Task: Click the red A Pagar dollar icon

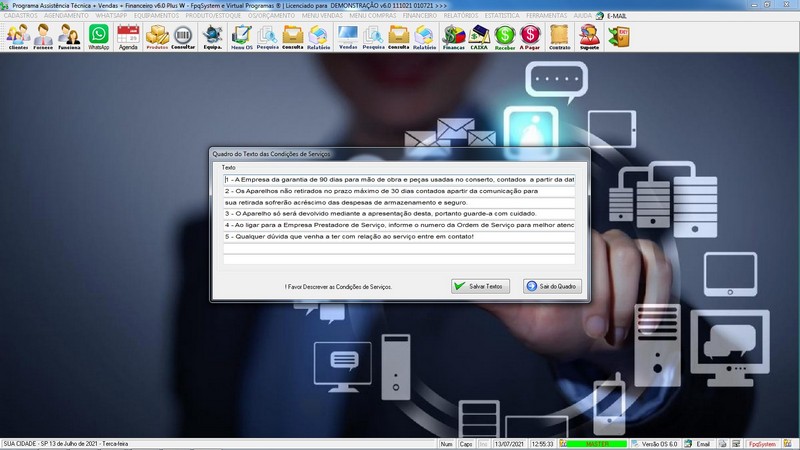Action: click(x=530, y=37)
